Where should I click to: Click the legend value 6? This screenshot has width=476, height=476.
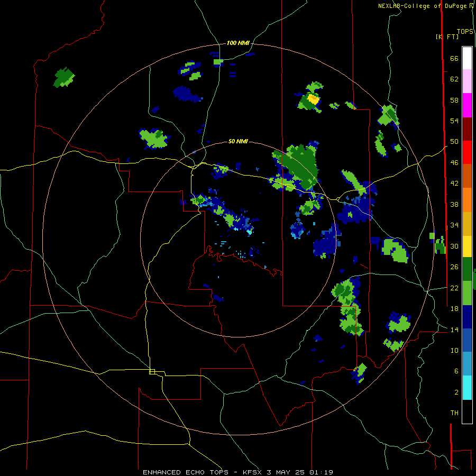pyautogui.click(x=456, y=371)
